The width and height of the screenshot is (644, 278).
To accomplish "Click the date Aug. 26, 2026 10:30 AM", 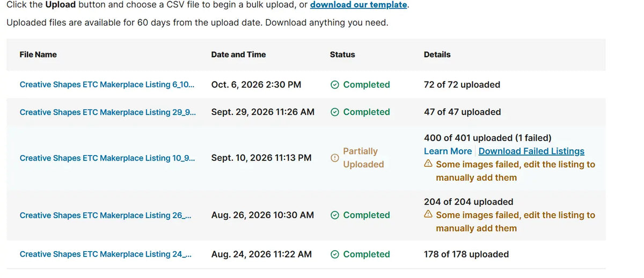I will pos(262,215).
